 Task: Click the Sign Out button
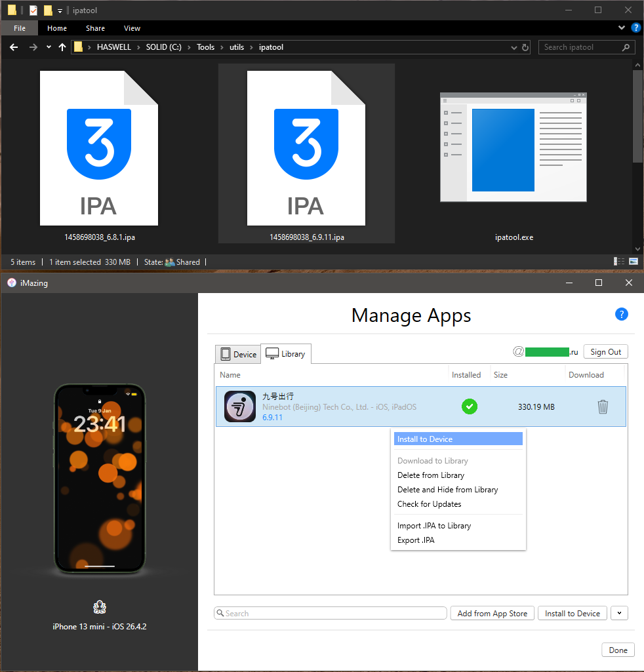click(x=605, y=352)
